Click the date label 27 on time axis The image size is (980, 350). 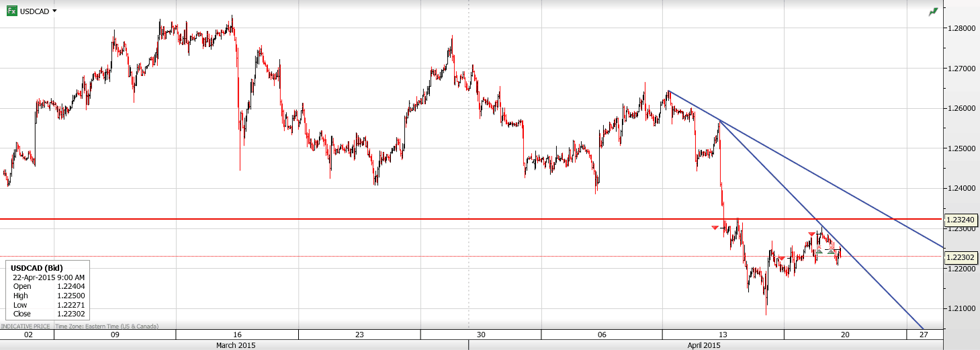(924, 335)
